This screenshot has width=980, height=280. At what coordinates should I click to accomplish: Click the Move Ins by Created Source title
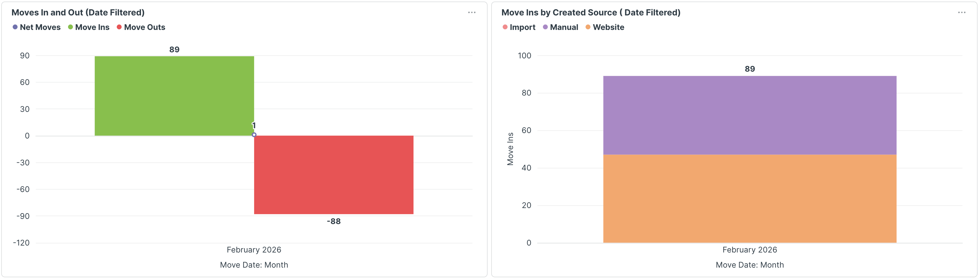[x=590, y=13]
